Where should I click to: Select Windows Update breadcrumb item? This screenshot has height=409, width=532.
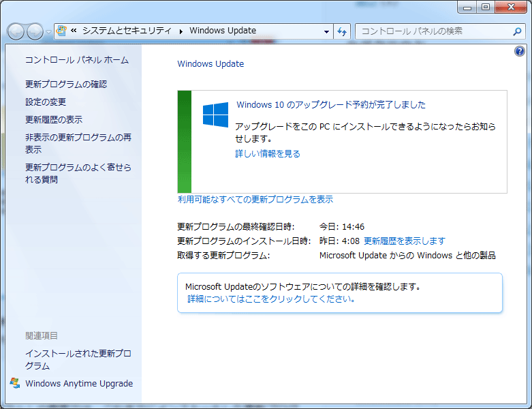pos(223,31)
